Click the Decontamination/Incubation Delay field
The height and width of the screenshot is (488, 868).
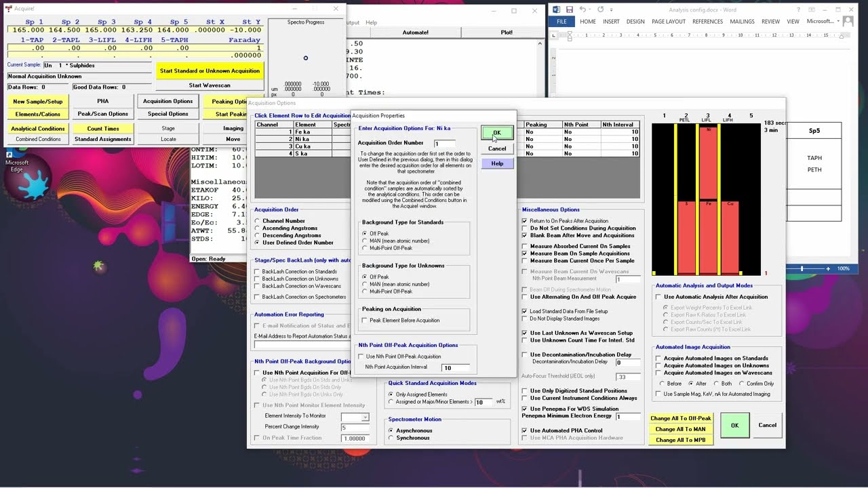click(627, 363)
